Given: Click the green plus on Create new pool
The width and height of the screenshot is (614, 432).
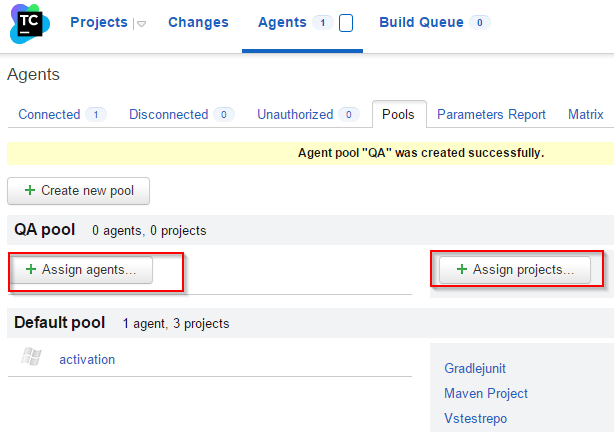Looking at the screenshot, I should (30, 190).
